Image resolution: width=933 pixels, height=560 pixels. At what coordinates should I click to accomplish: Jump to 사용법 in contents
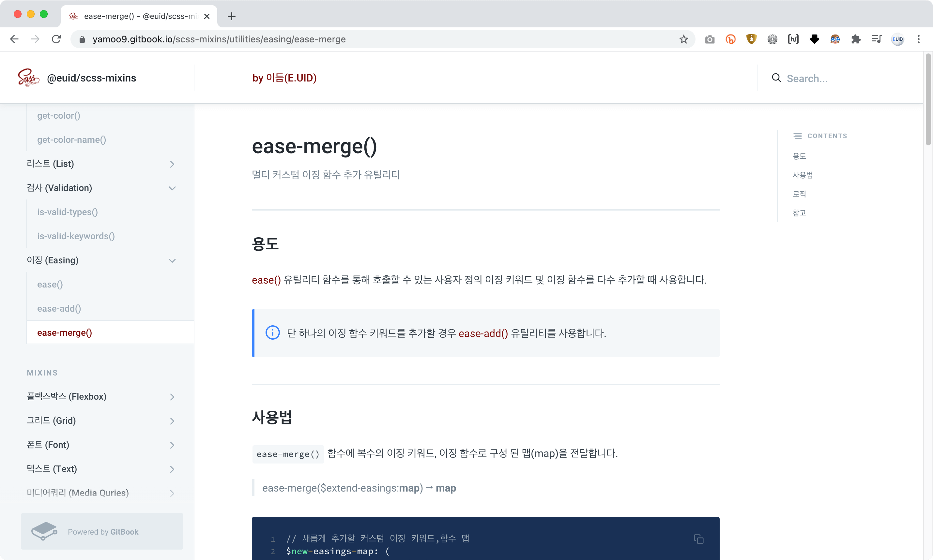coord(803,175)
